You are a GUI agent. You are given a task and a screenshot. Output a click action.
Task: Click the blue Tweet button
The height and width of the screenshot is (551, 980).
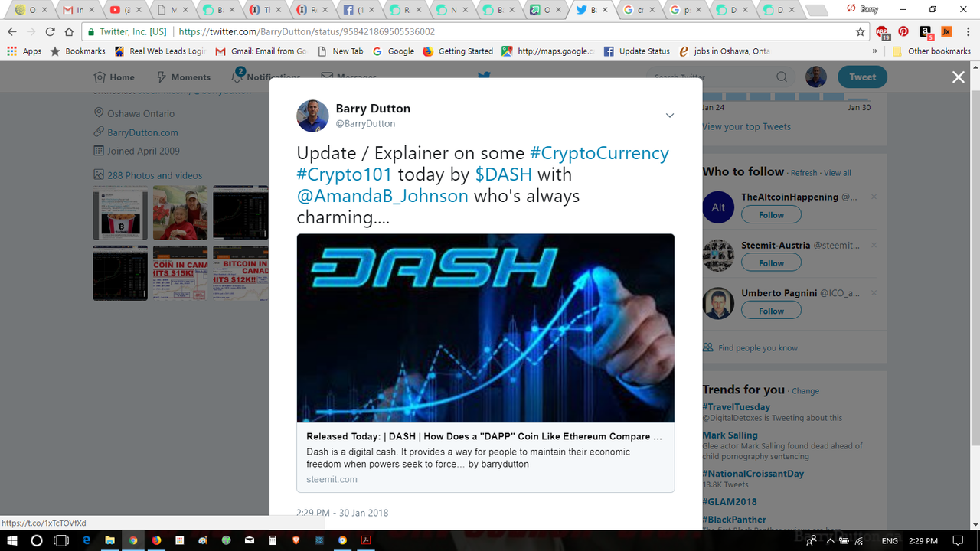(x=862, y=77)
